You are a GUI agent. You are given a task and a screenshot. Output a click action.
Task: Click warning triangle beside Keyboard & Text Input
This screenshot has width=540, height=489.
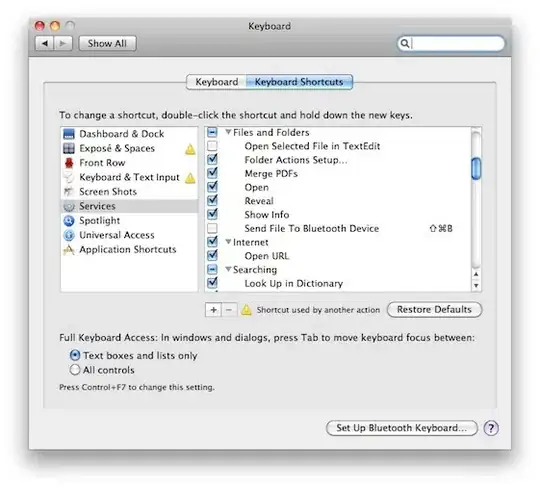(190, 178)
